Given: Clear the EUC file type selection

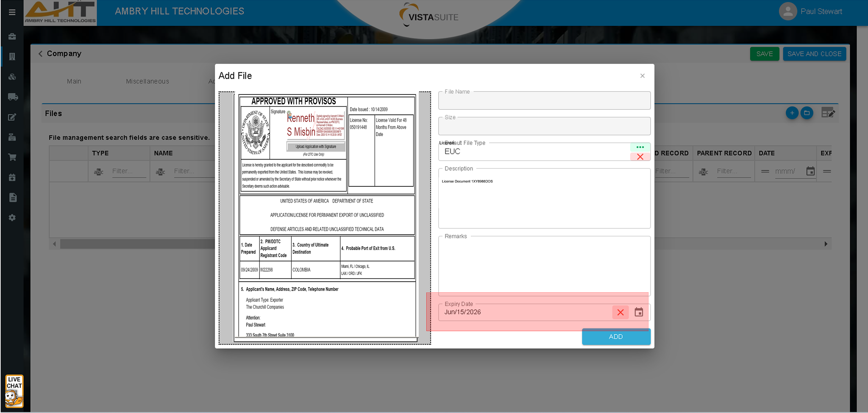Looking at the screenshot, I should 640,157.
